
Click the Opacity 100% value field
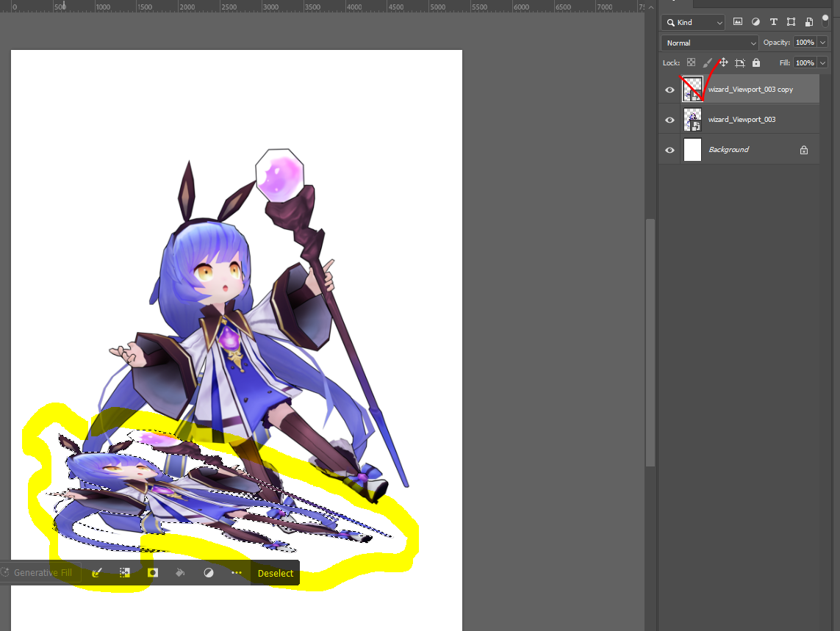click(x=805, y=43)
